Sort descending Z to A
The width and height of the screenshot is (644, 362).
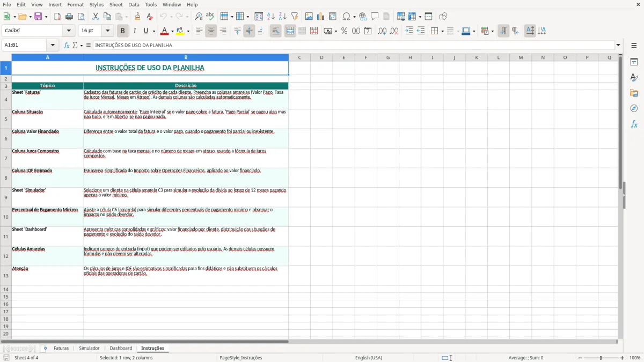pyautogui.click(x=282, y=17)
